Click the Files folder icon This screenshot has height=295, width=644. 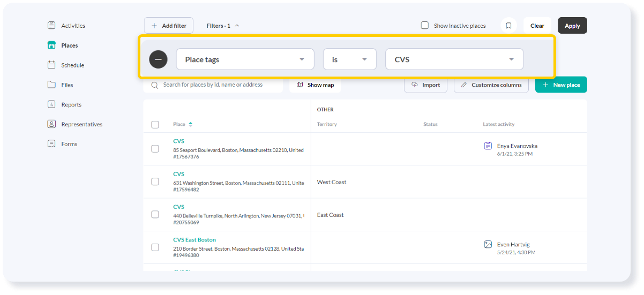pos(51,85)
